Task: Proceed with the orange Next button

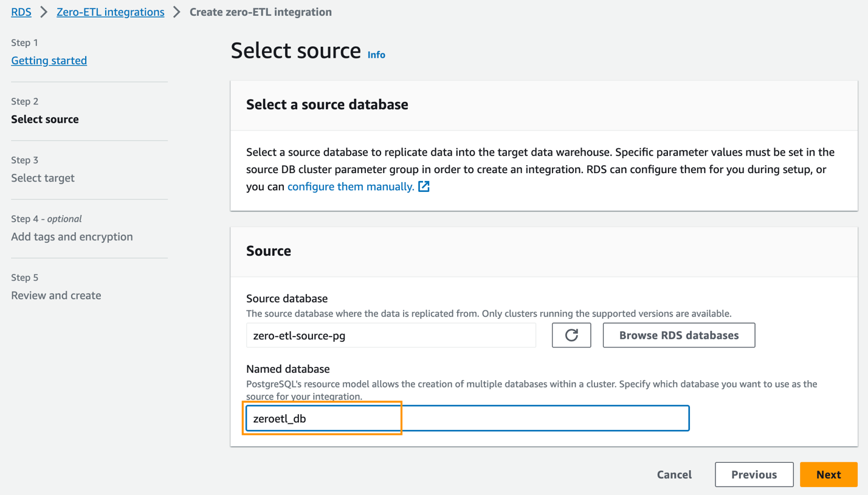Action: point(828,474)
